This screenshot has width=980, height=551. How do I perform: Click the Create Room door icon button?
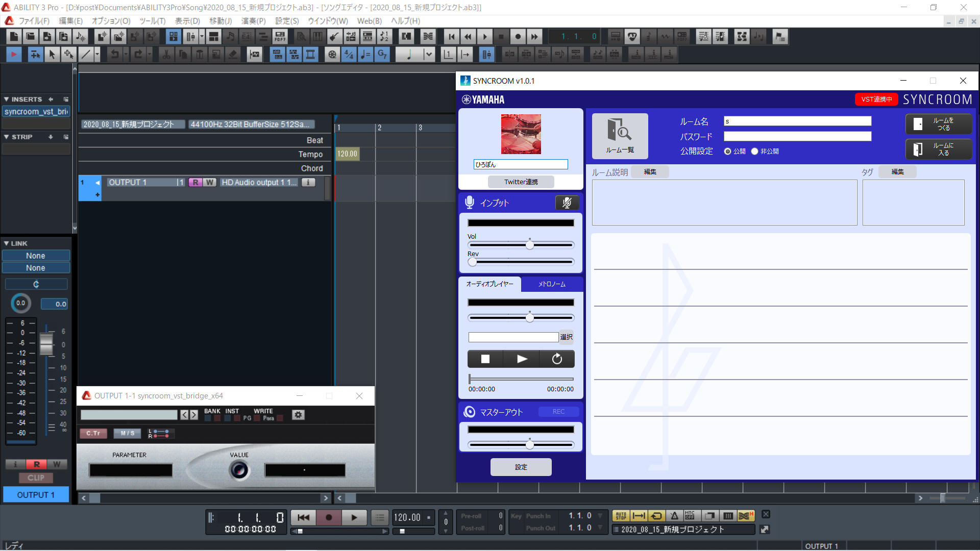click(939, 124)
